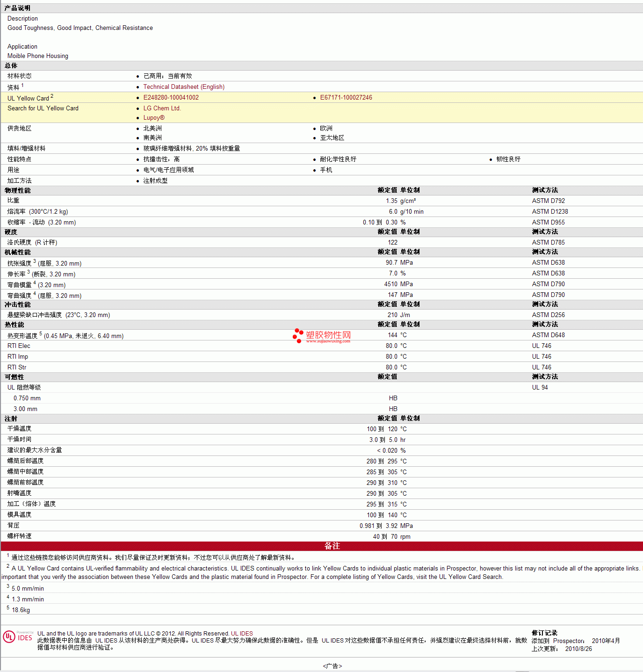Select the '物理性能' section header
Image resolution: width=643 pixels, height=672 pixels.
(x=18, y=191)
